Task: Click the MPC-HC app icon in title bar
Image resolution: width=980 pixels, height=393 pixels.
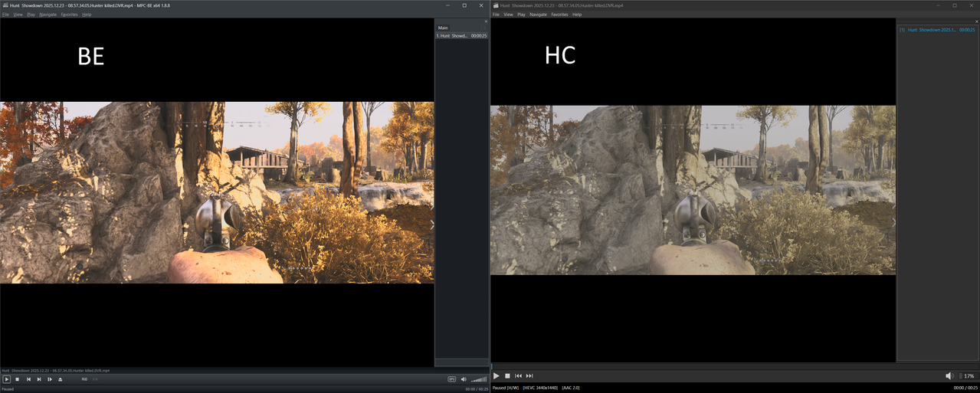Action: point(496,5)
